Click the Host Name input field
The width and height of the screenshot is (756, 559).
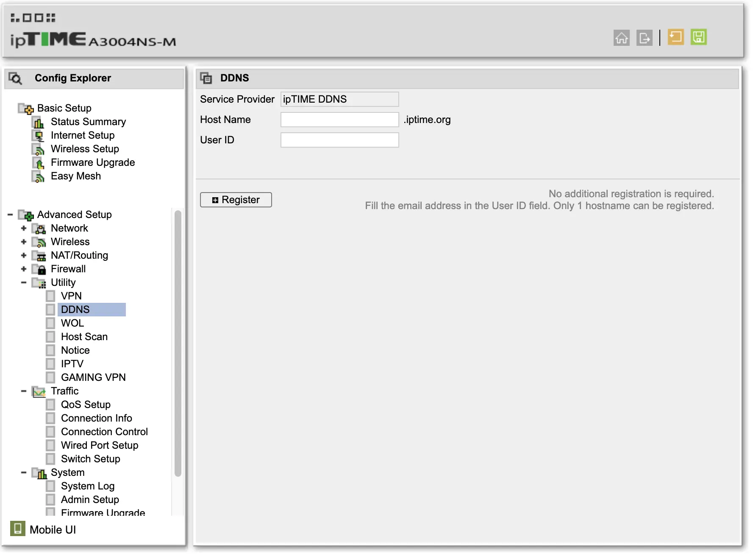click(339, 120)
